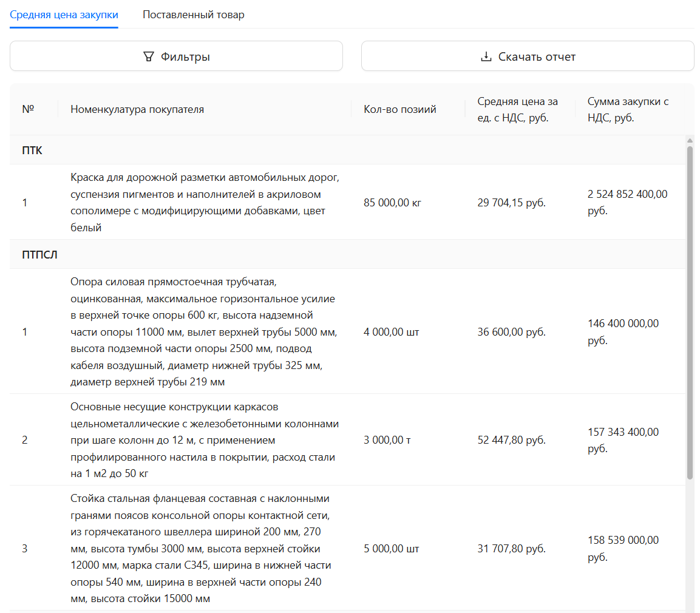Click the ПТПСЛ group header row

click(348, 254)
